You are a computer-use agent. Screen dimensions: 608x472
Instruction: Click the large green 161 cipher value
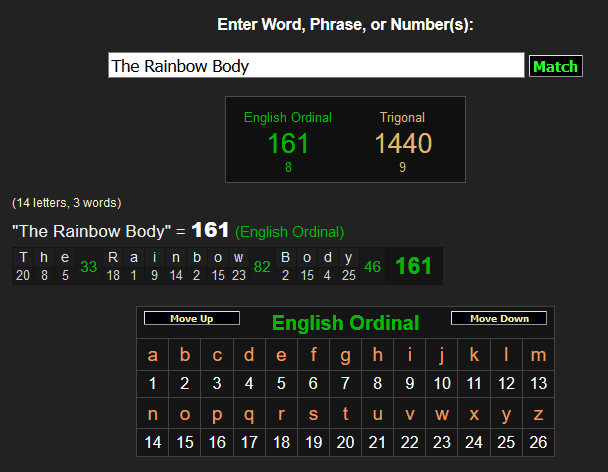[288, 144]
